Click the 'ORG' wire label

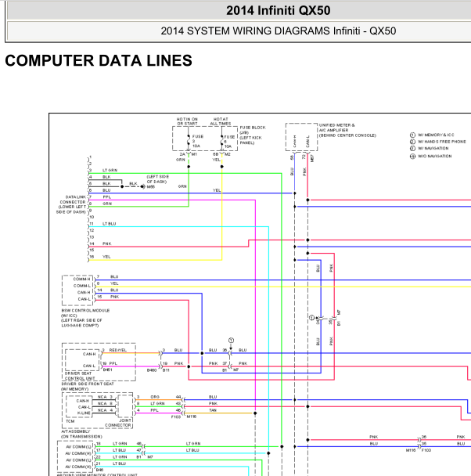coord(155,397)
